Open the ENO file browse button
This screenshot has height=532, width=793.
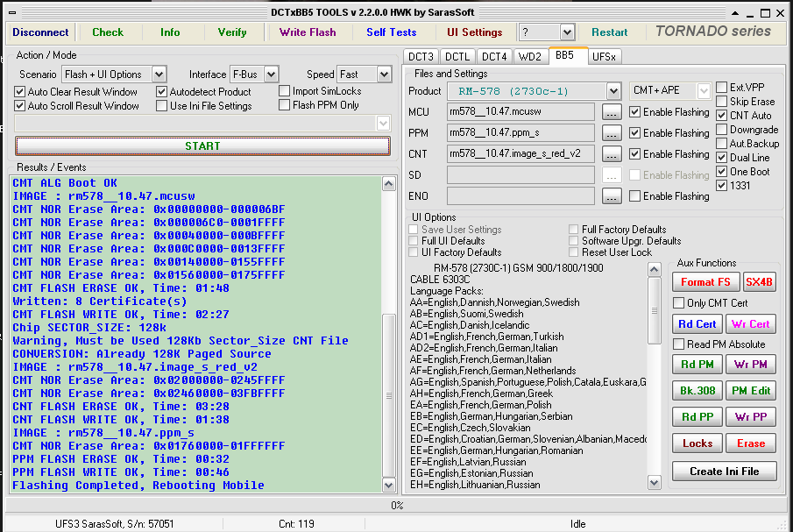click(x=612, y=195)
